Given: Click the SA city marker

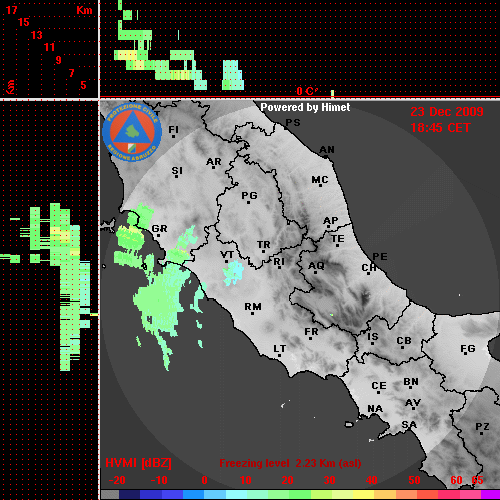Looking at the screenshot, I should tap(409, 426).
